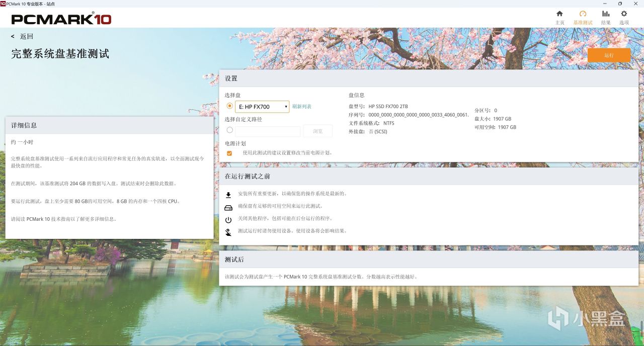Image resolution: width=644 pixels, height=346 pixels.
Task: Click the 确保盘有足够的可用空间 instruction text
Action: pos(280,206)
